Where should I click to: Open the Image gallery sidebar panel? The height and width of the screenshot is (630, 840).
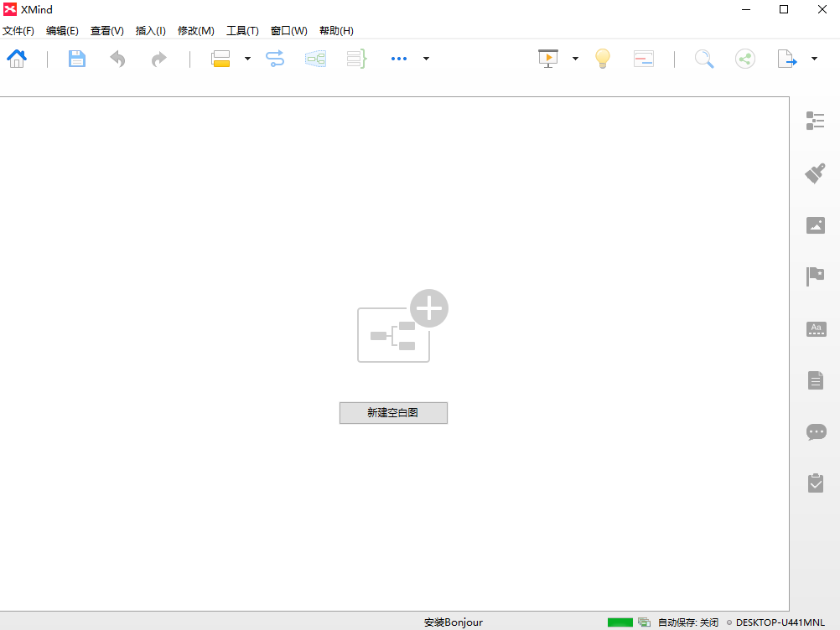[x=816, y=225]
